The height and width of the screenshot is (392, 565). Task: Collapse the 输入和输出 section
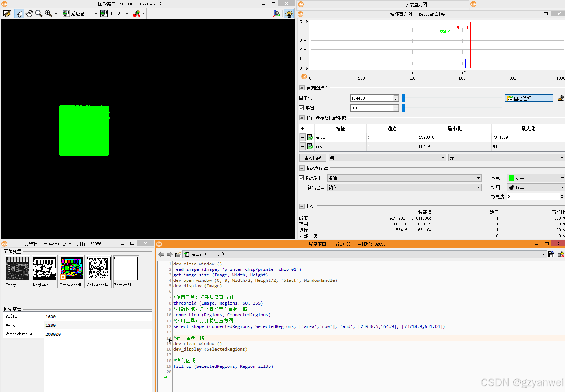tap(302, 168)
